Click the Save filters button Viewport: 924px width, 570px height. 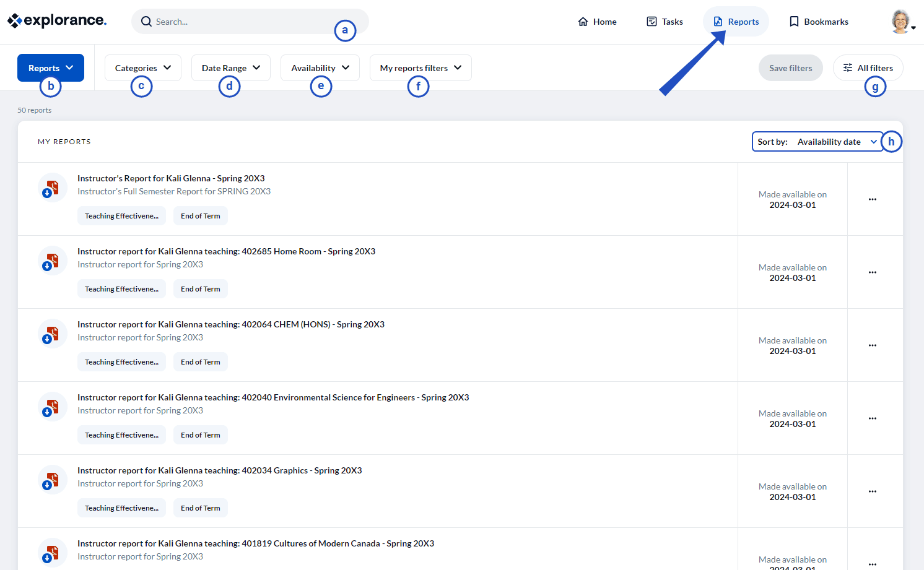(x=790, y=68)
